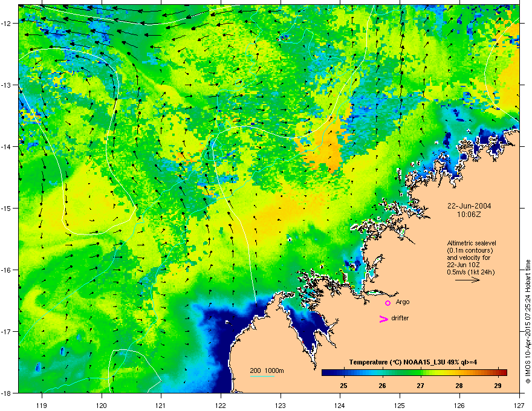
Task: Click latitude axis label -14
Action: [7, 147]
